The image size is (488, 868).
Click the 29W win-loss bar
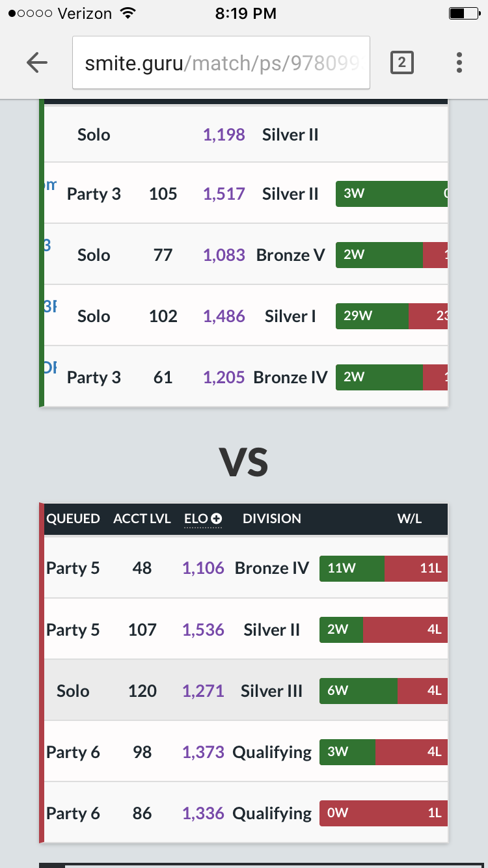(x=392, y=316)
